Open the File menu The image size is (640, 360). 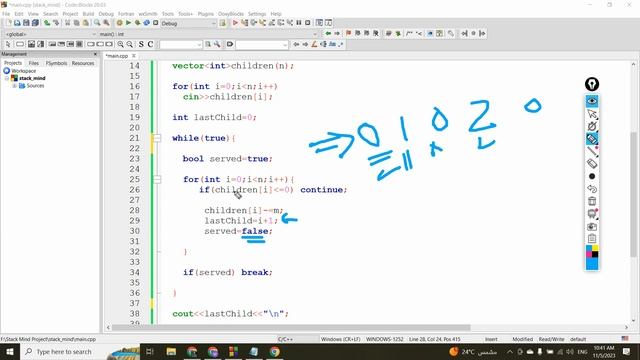point(6,14)
